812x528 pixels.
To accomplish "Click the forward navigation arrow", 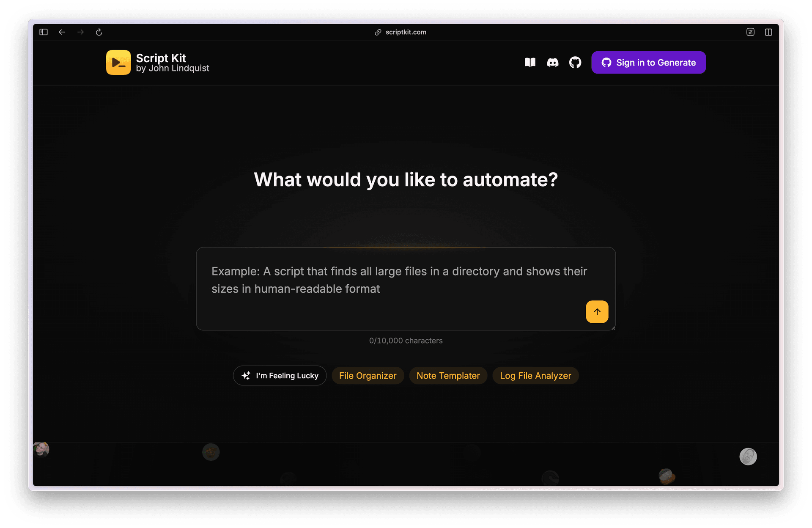I will pos(80,32).
